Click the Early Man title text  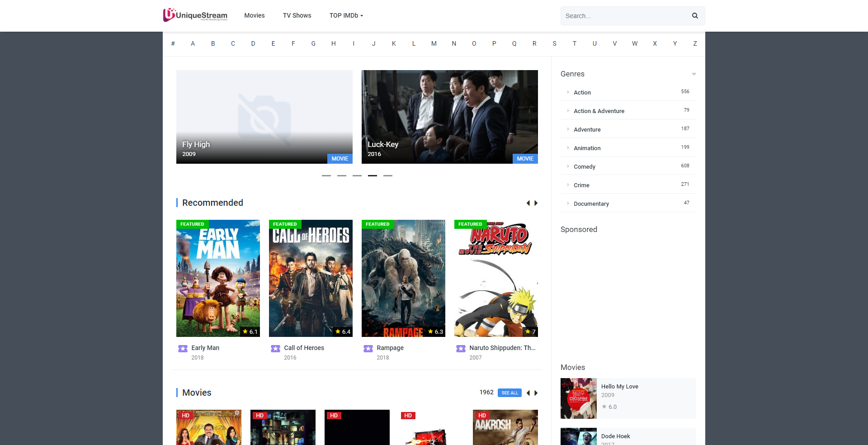pyautogui.click(x=205, y=348)
